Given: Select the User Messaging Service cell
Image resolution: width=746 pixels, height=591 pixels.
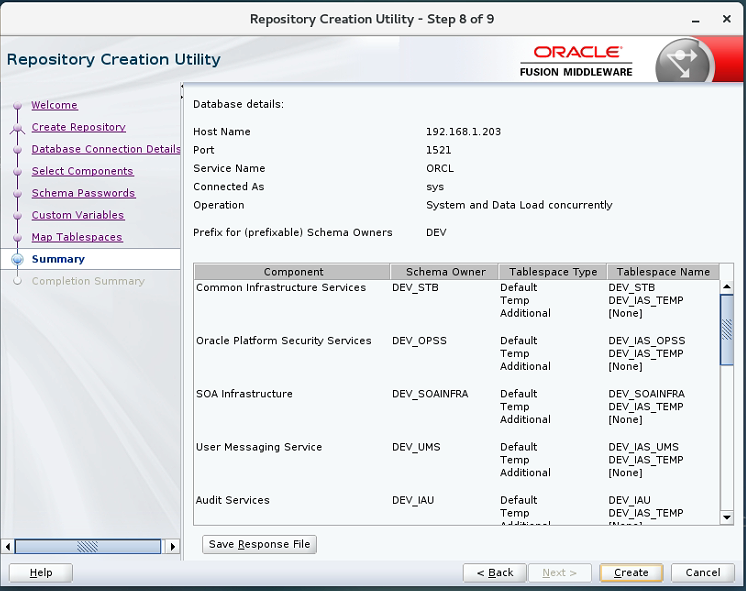Looking at the screenshot, I should [259, 447].
